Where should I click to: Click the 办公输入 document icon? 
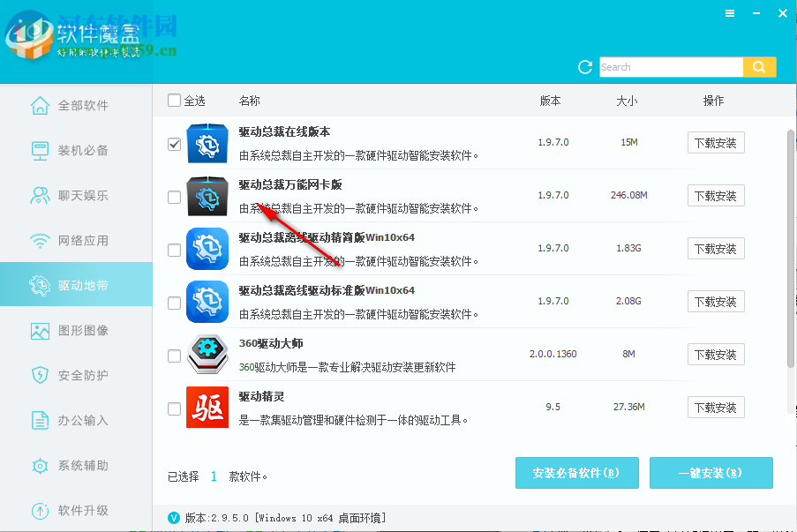point(40,421)
